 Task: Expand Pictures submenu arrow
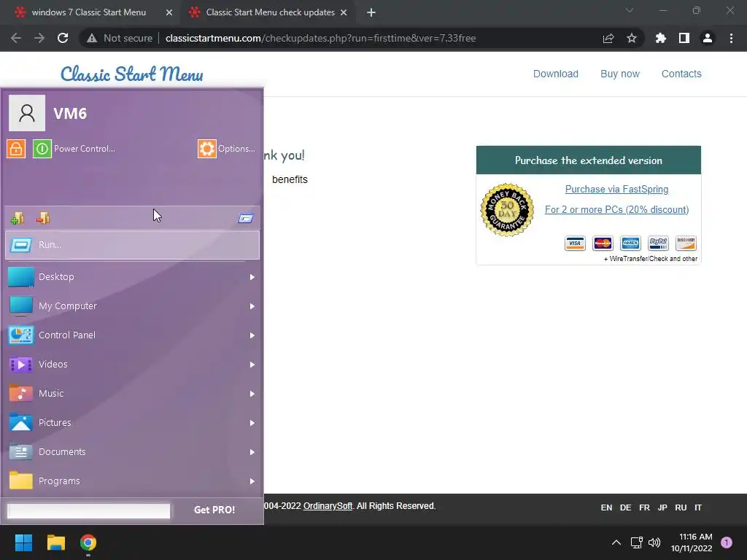[252, 423]
